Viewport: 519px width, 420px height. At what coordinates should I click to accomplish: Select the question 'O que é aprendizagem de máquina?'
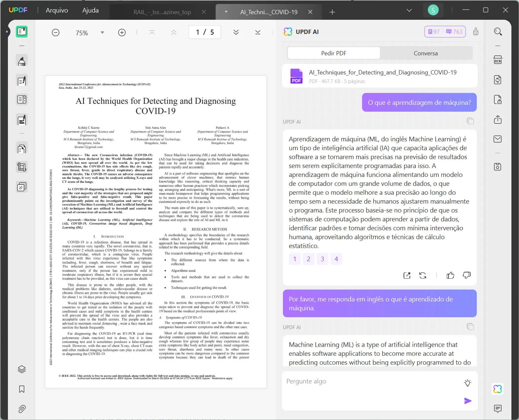[419, 102]
